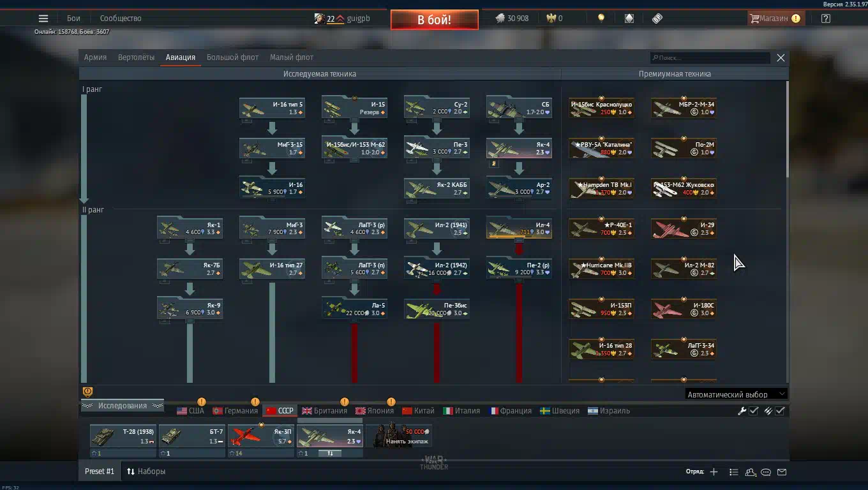Add a squad member with plus icon
868x490 pixels.
click(x=714, y=472)
